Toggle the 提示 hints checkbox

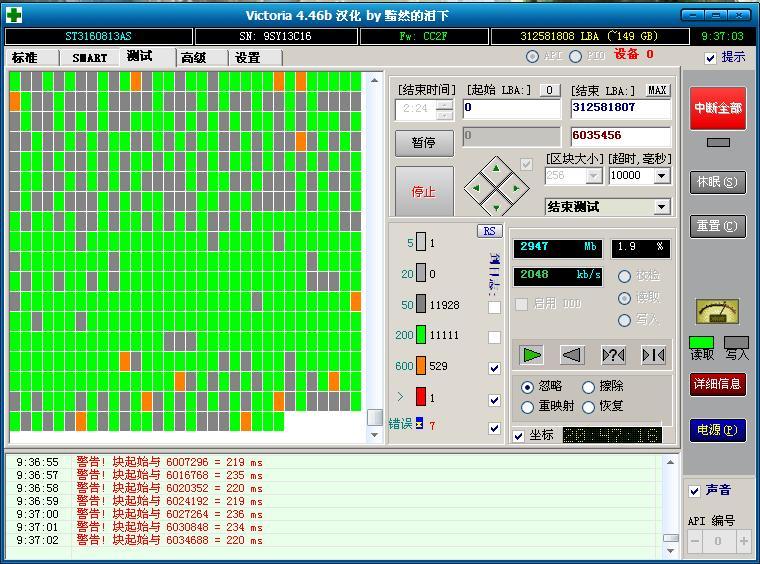click(710, 58)
